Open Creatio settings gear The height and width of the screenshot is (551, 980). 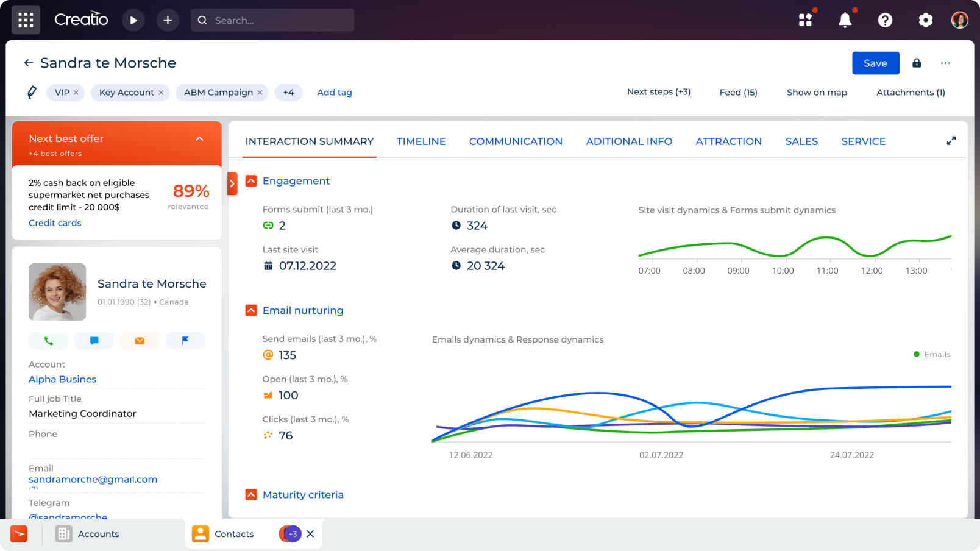[x=926, y=20]
